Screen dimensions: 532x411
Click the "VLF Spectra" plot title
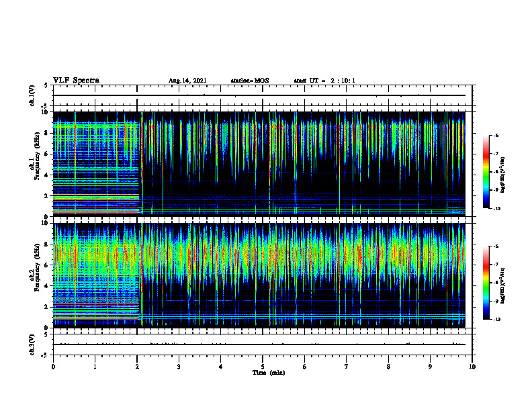[76, 81]
